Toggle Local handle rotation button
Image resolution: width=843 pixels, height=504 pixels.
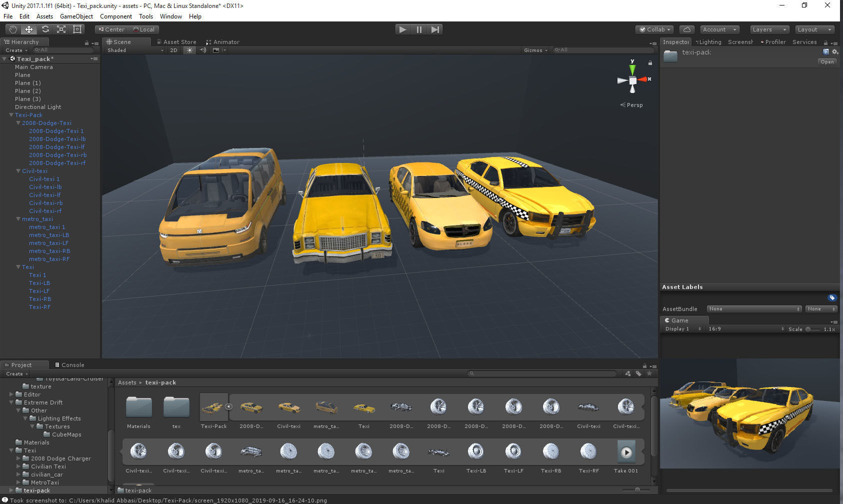click(143, 29)
